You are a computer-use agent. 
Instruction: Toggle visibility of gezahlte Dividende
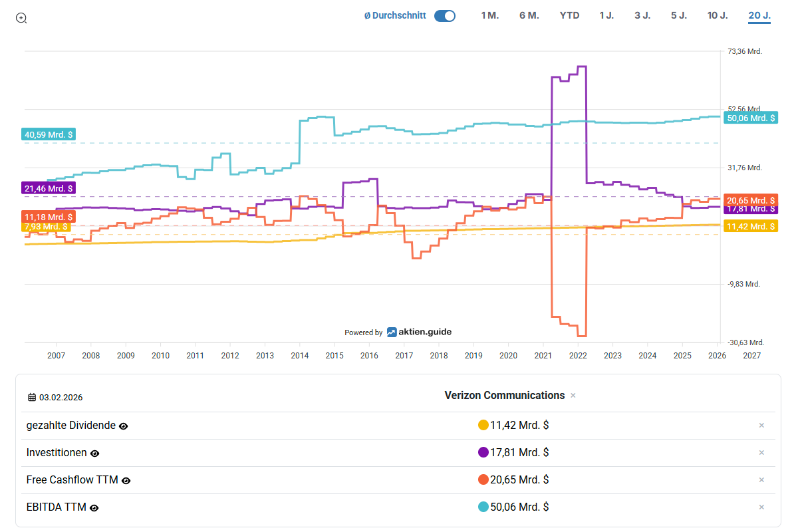coord(123,426)
